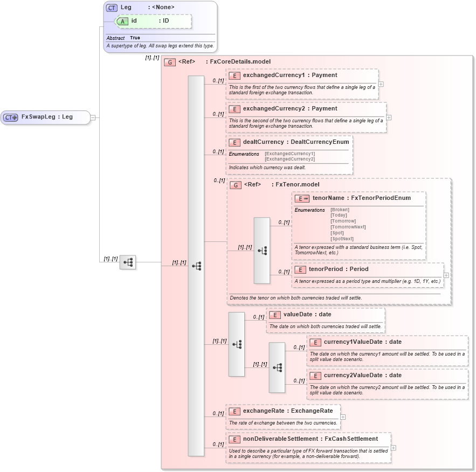
Task: Click the G icon of FxCoreDetails.model
Action: (x=170, y=62)
